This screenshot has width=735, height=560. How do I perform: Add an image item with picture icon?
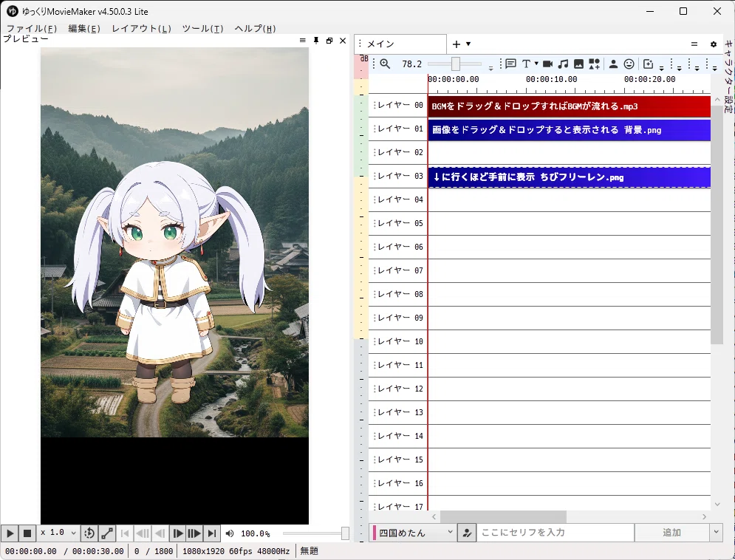[x=579, y=64]
